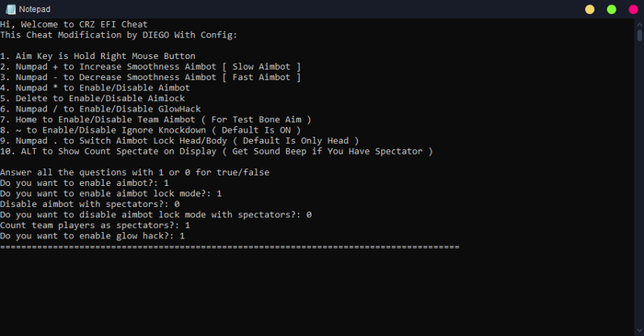Click the equals-sign separator line
Image resolution: width=644 pixels, height=336 pixels.
click(230, 247)
